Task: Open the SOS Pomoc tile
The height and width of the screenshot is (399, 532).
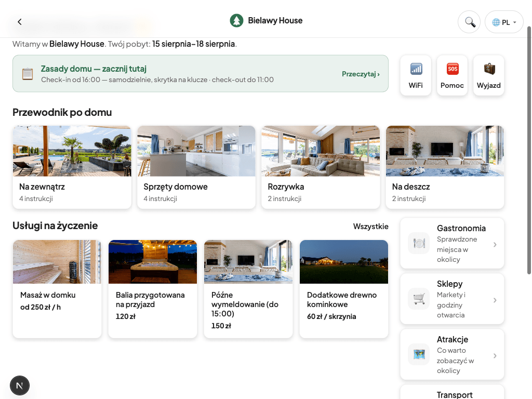Action: pyautogui.click(x=453, y=75)
